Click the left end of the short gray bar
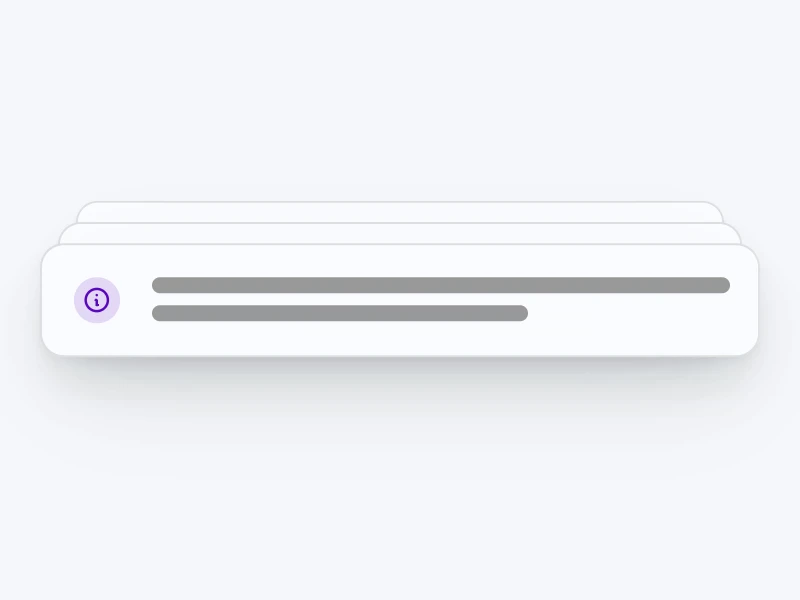Screen dimensions: 800x600 (x=160, y=313)
